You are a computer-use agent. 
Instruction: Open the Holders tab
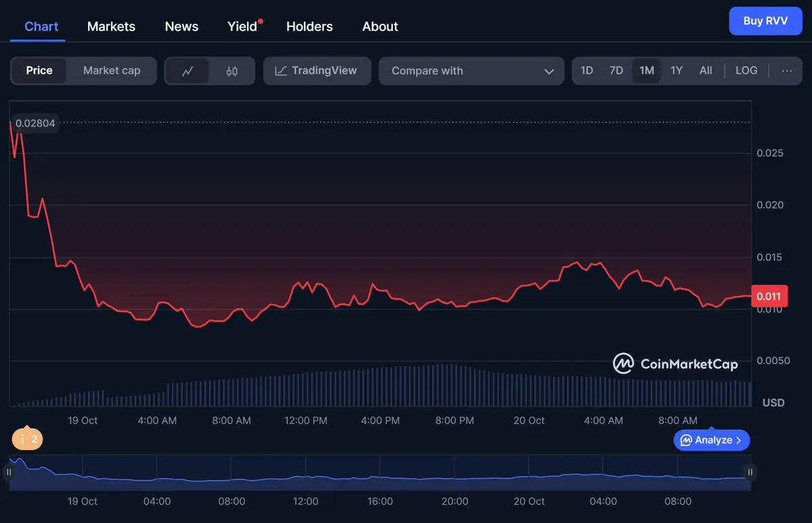tap(309, 26)
